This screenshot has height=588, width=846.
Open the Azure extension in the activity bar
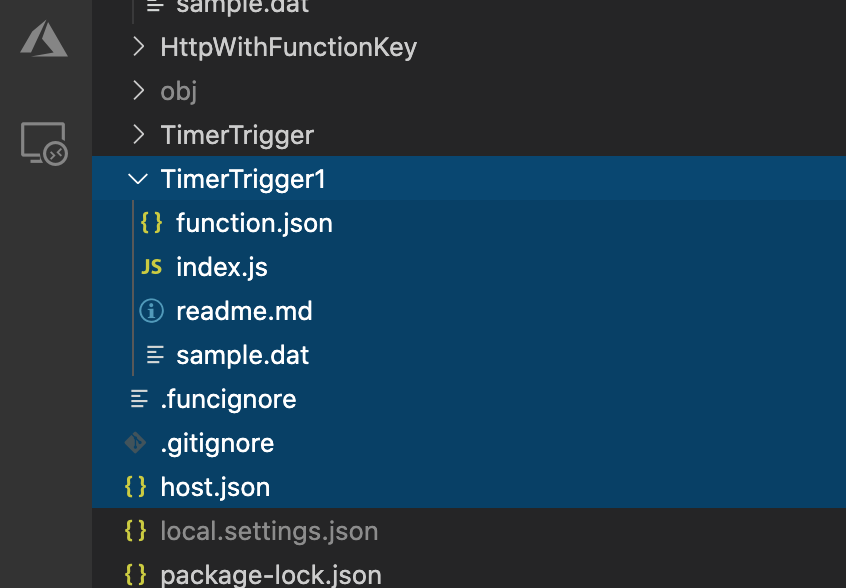coord(43,39)
